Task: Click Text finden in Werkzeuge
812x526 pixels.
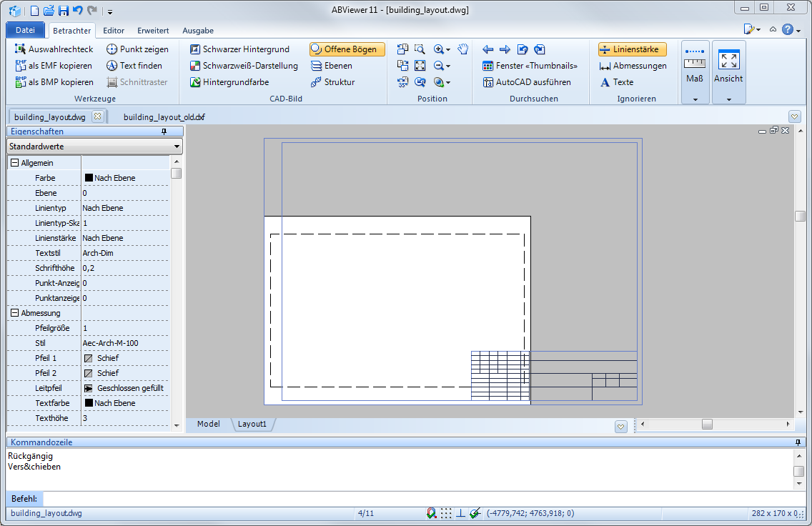Action: (134, 66)
